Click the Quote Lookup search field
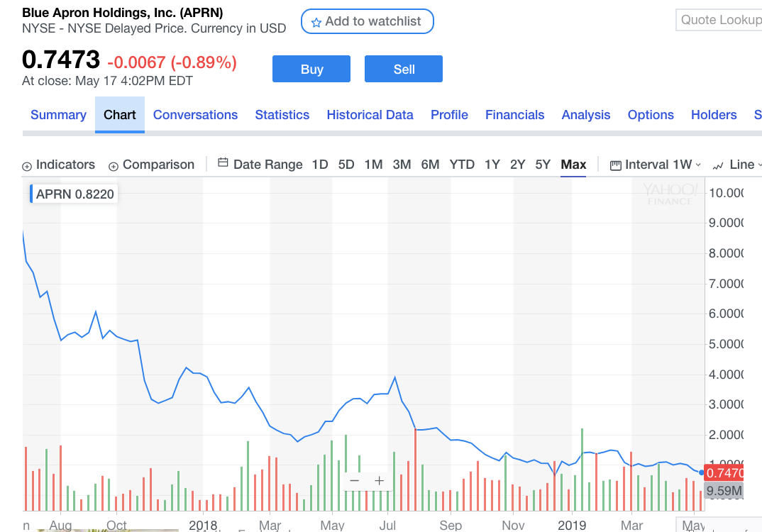This screenshot has width=762, height=532. coord(719,20)
